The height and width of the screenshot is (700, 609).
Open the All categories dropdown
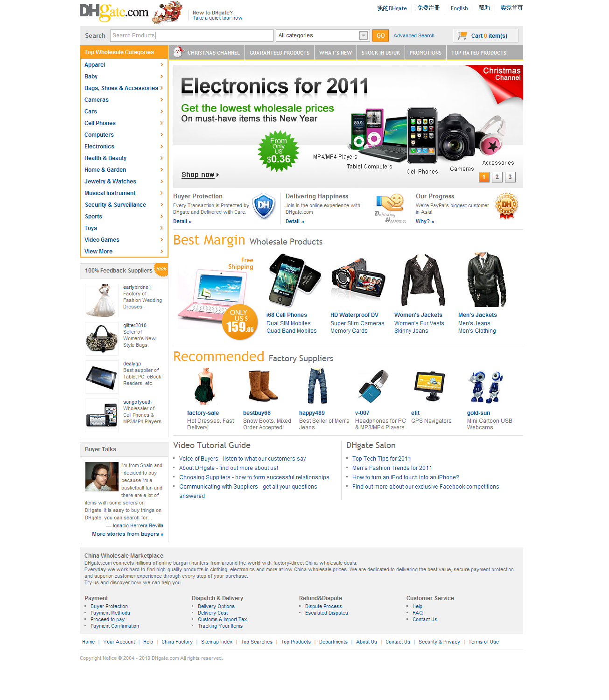323,35
